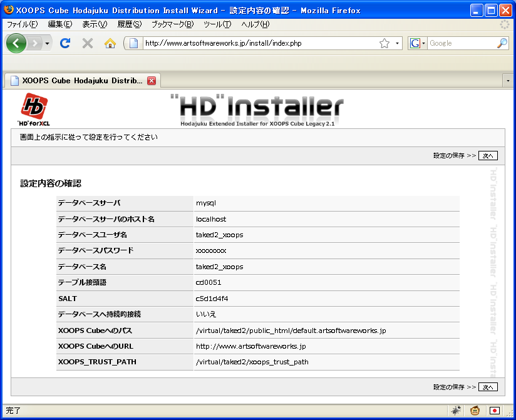Viewport: 516px width, 420px height.
Task: Click the bookmark star in address bar
Action: click(384, 43)
